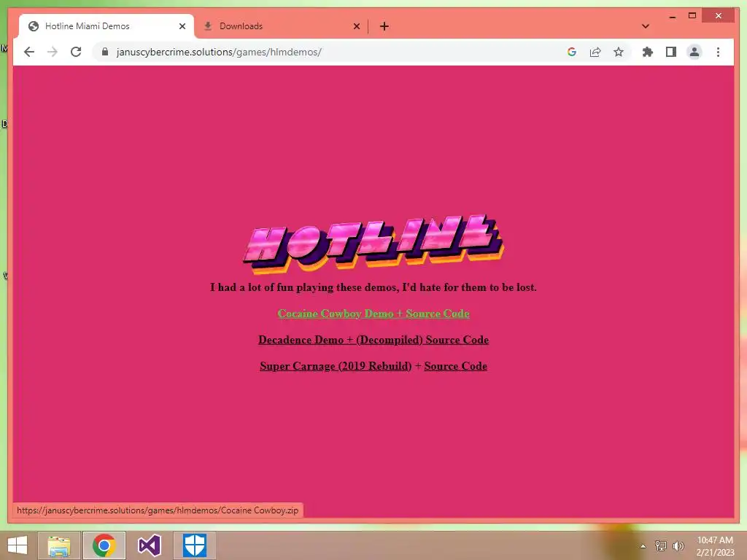747x560 pixels.
Task: Switch to the Downloads tab
Action: click(x=281, y=26)
